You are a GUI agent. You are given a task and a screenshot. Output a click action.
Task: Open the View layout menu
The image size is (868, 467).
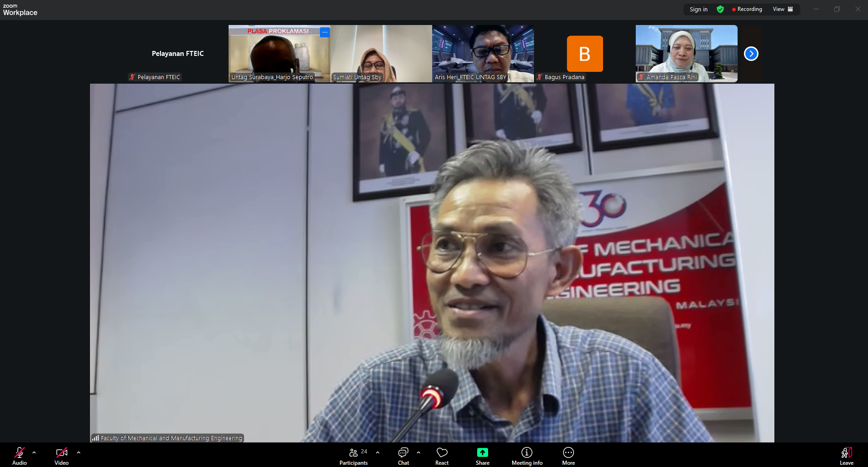coord(783,9)
